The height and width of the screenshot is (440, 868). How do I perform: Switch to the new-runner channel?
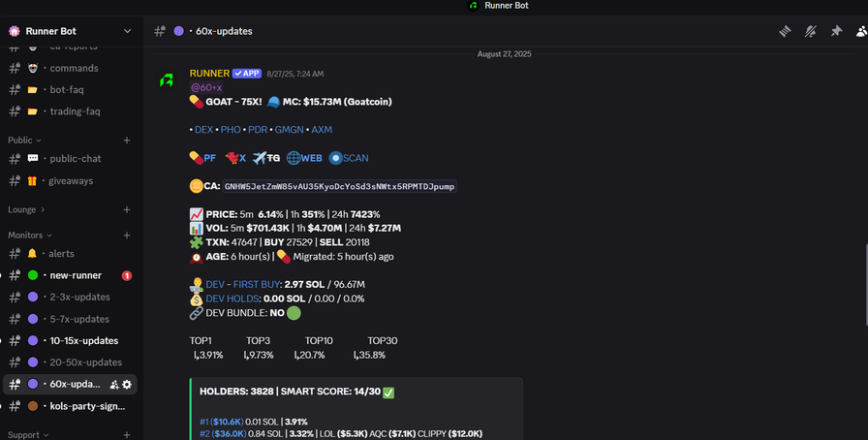[x=75, y=275]
